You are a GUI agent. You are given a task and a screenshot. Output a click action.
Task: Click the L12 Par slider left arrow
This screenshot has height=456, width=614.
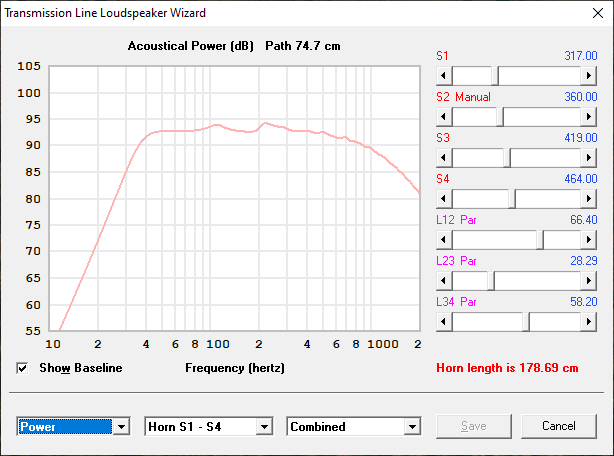pos(444,240)
